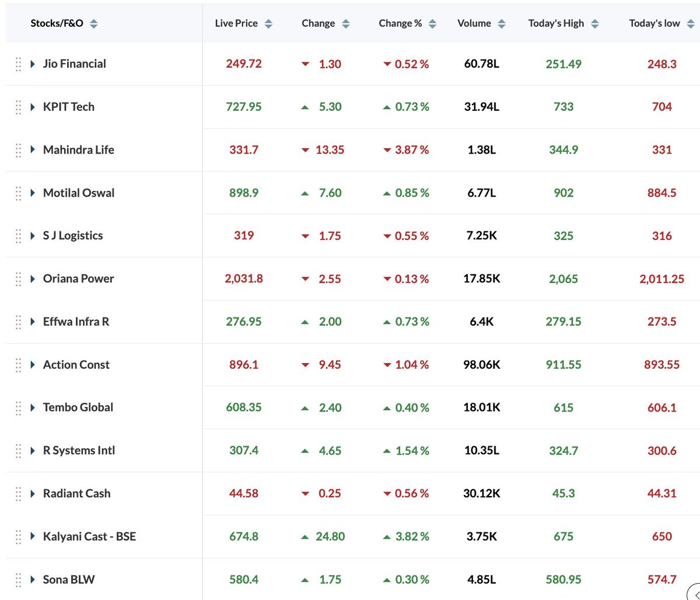Grab the drag handle for Radiant Cash
Image resolution: width=700 pixels, height=600 pixels.
(x=18, y=494)
